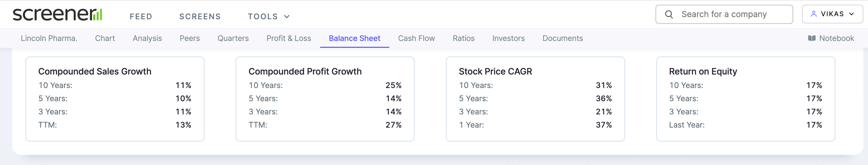
Task: Go to the Feed page
Action: tap(141, 16)
